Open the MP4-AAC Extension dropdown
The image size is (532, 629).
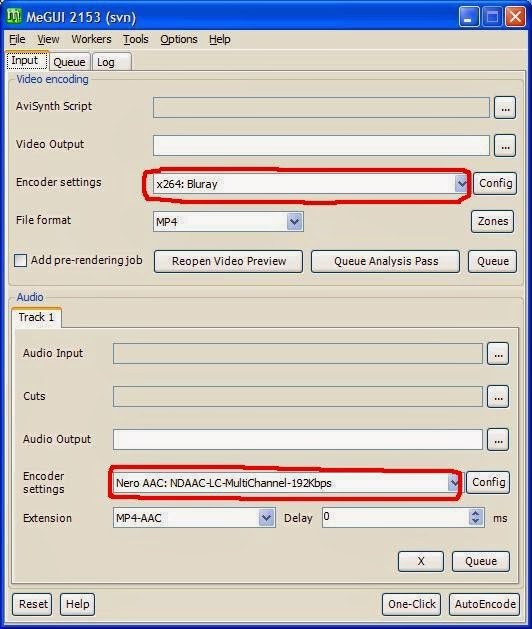tap(266, 518)
